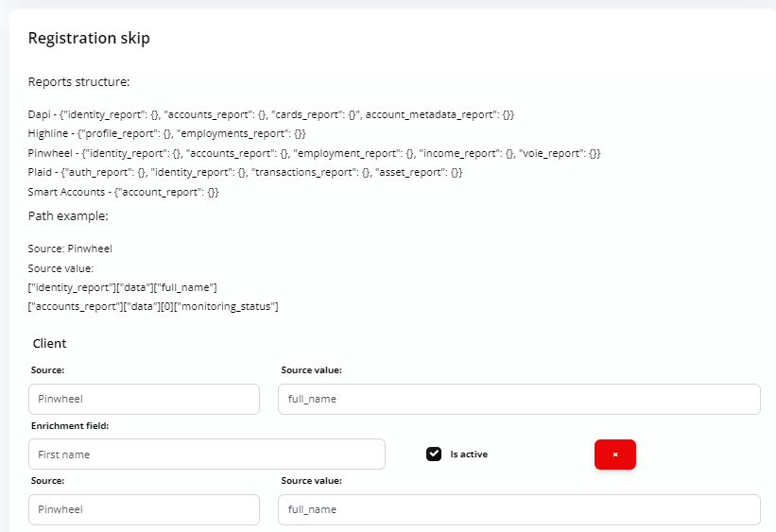Toggle the Is active checkbox
Screen dimensions: 776x532
[x=434, y=454]
